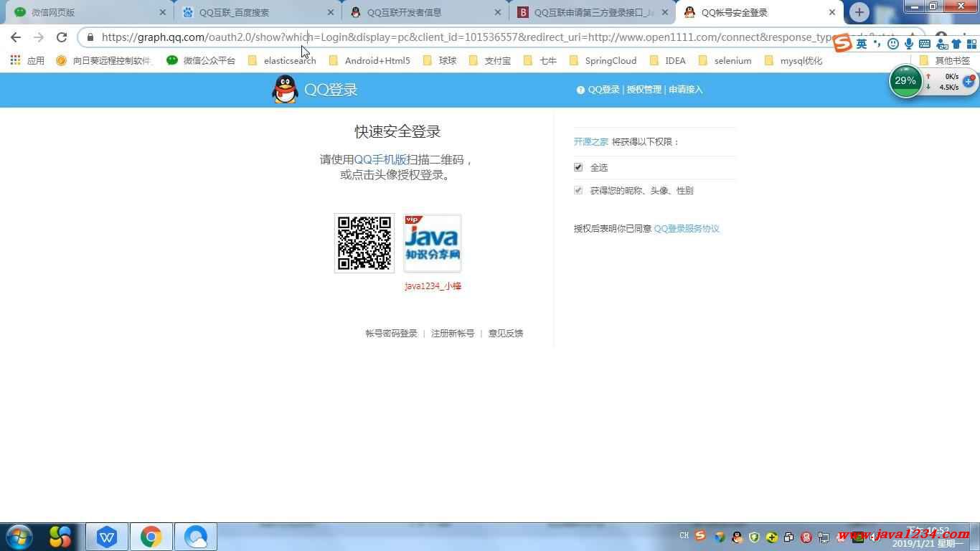This screenshot has height=551, width=980.
Task: Open the 开源之家 app link
Action: (x=591, y=142)
